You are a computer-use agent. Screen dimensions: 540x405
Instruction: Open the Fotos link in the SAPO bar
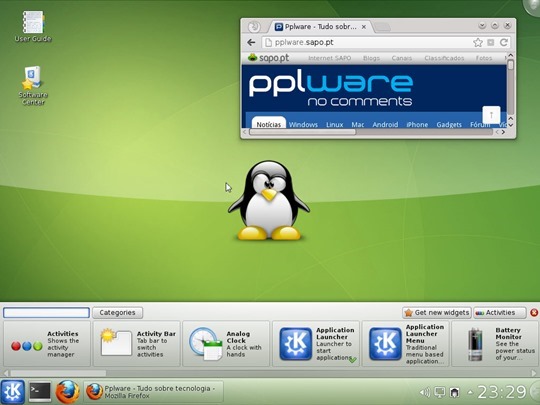[x=484, y=58]
